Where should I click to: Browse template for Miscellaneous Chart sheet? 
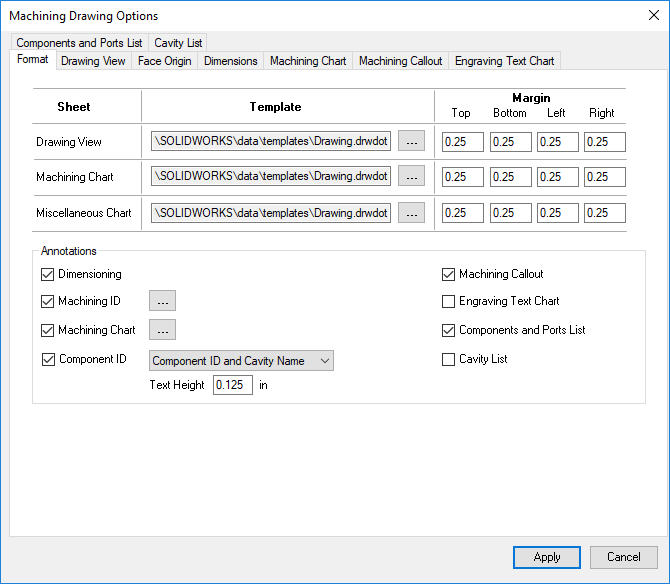(x=411, y=213)
